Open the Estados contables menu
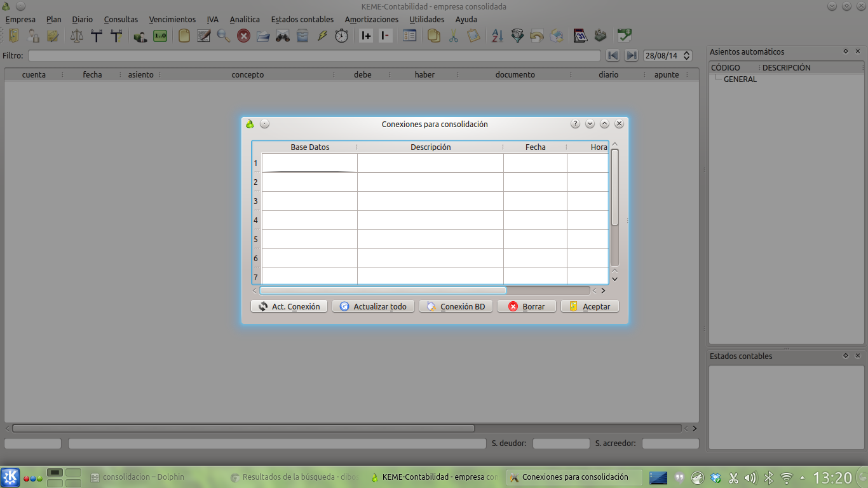The image size is (868, 488). coord(302,19)
